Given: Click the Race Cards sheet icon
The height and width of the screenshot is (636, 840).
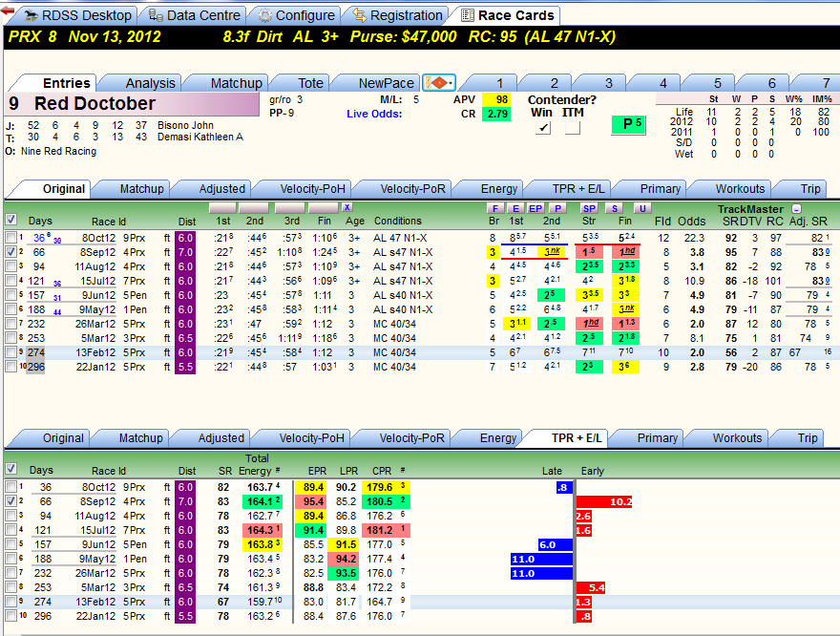Looking at the screenshot, I should (468, 15).
